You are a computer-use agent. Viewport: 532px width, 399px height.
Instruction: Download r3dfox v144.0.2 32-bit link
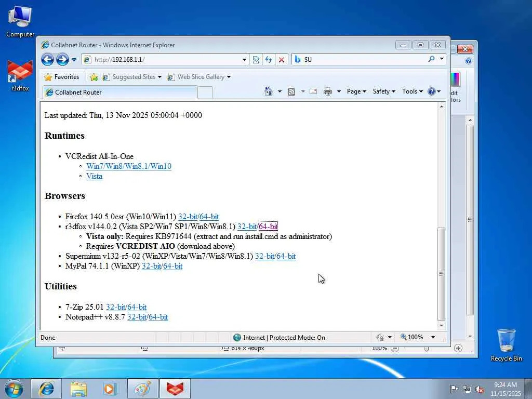pyautogui.click(x=247, y=227)
